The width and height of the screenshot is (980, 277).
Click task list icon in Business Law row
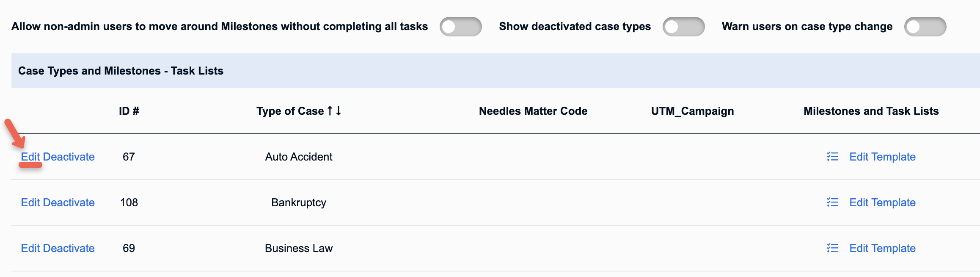point(832,248)
